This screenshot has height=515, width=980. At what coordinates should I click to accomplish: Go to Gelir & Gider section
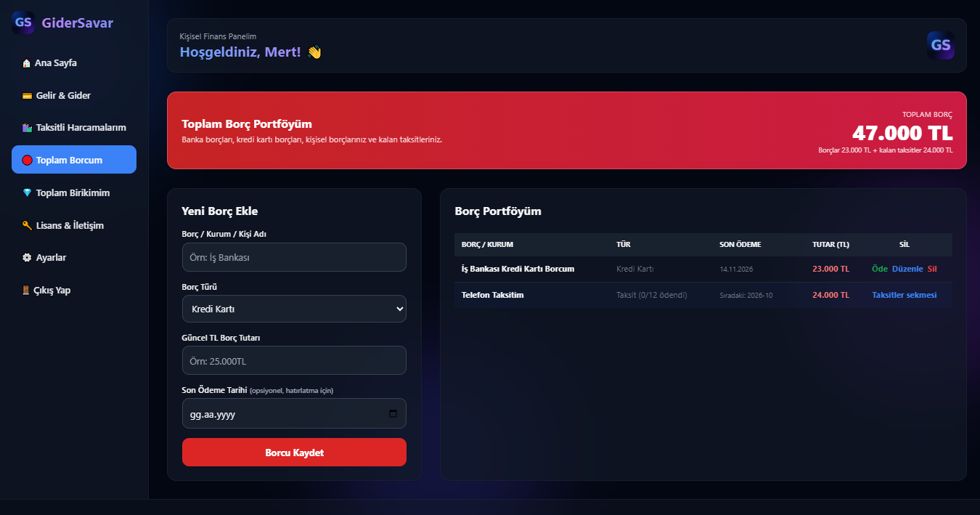(74, 96)
